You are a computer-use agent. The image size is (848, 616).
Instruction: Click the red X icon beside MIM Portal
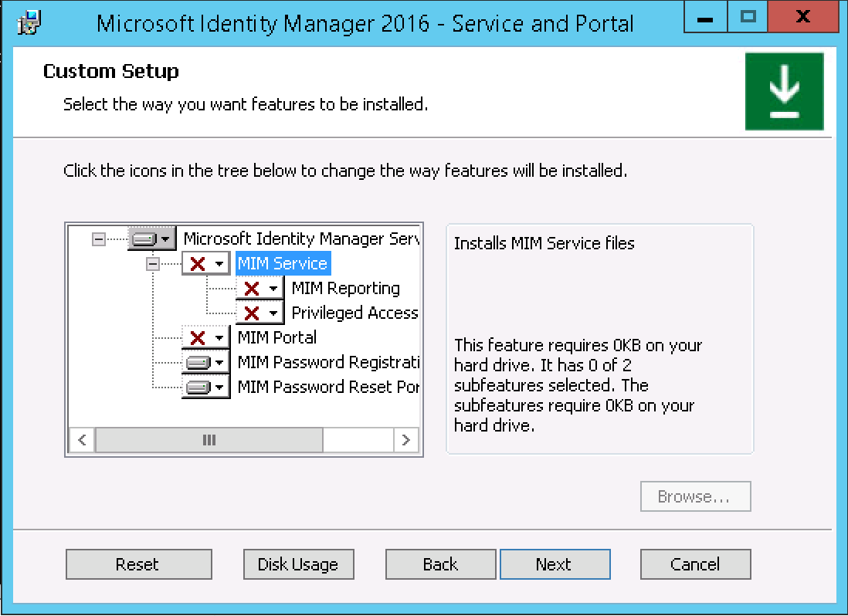tap(199, 338)
